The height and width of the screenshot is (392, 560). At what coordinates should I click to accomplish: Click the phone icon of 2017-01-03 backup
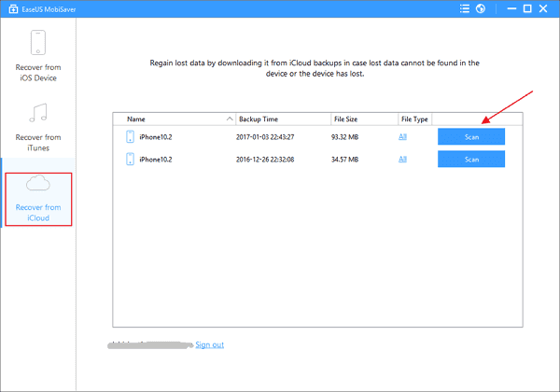[130, 136]
